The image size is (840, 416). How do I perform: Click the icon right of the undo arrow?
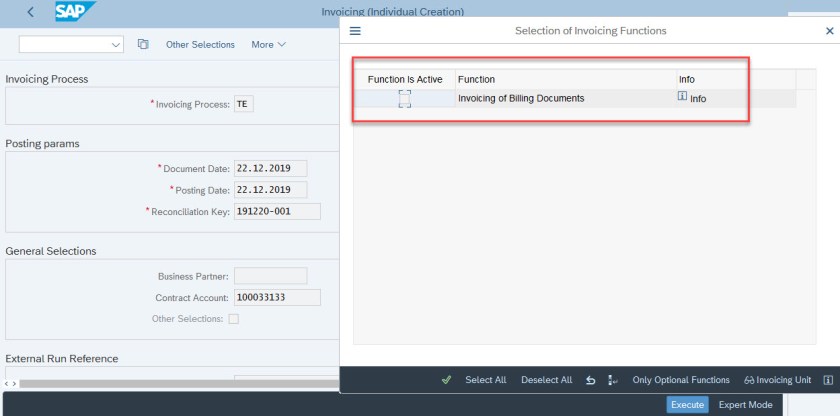coord(612,380)
